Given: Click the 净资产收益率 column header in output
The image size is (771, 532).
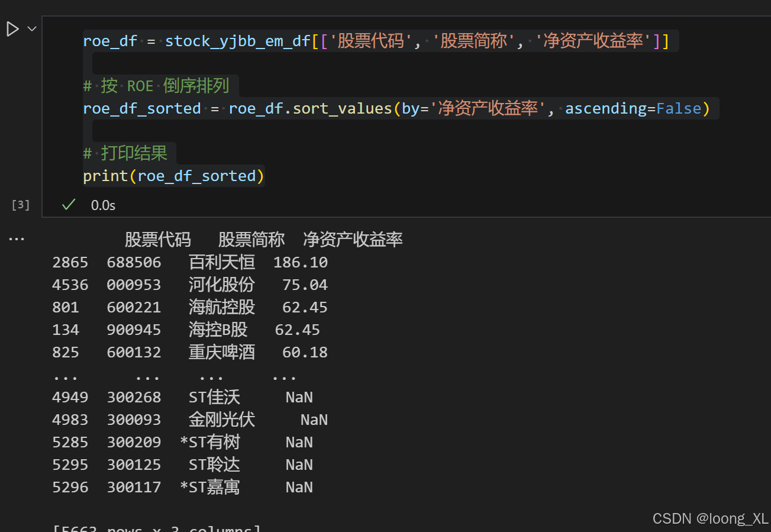Looking at the screenshot, I should (x=353, y=240).
